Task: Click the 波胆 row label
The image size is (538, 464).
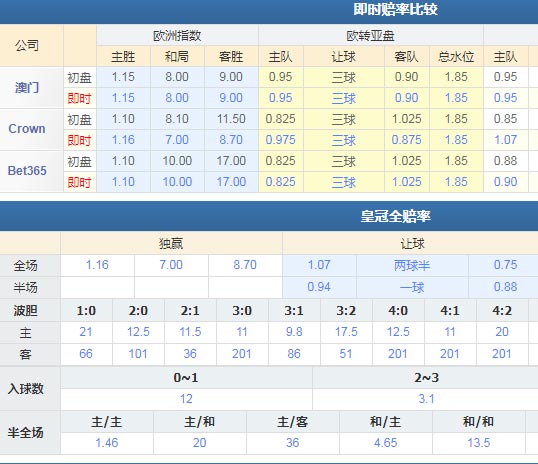Action: click(x=25, y=311)
